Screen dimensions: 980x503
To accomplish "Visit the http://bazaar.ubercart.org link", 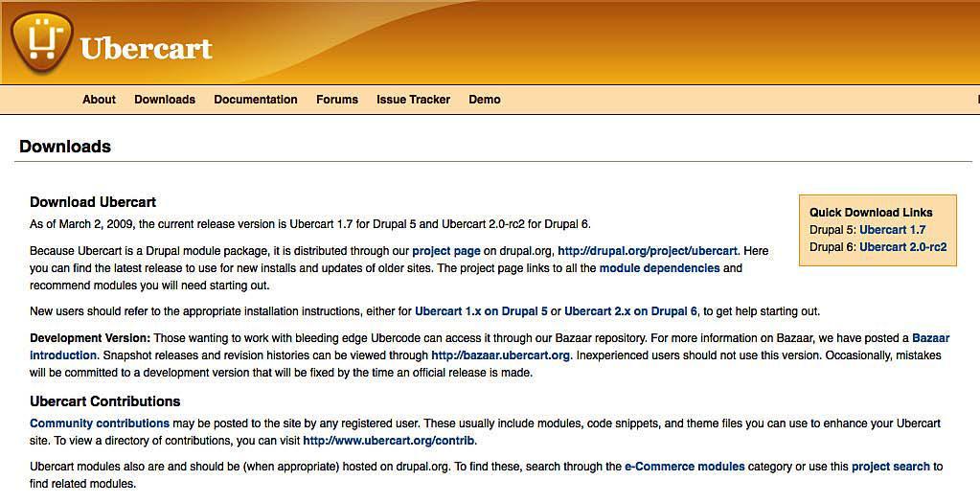I will tap(501, 355).
